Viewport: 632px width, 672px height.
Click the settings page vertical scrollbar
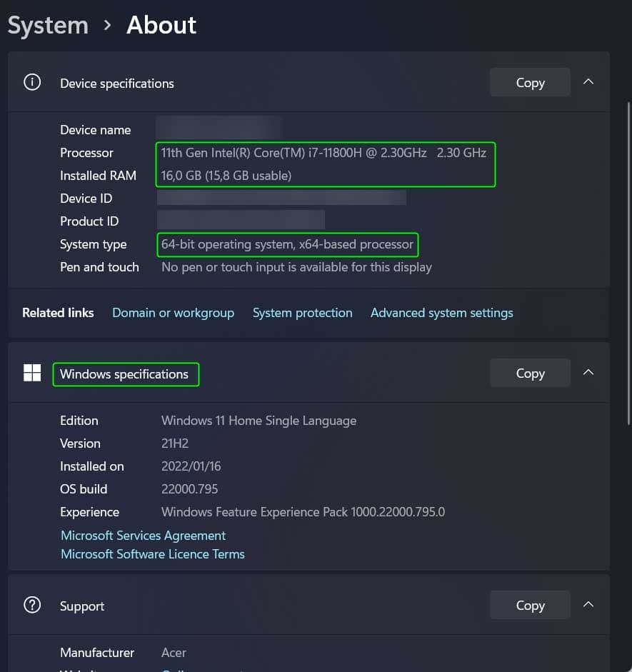coord(628,264)
